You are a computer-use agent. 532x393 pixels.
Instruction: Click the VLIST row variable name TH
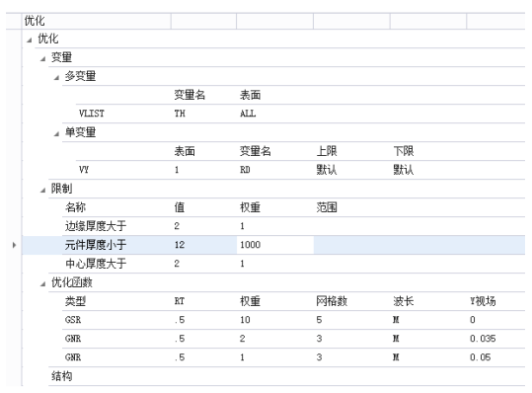pos(180,114)
